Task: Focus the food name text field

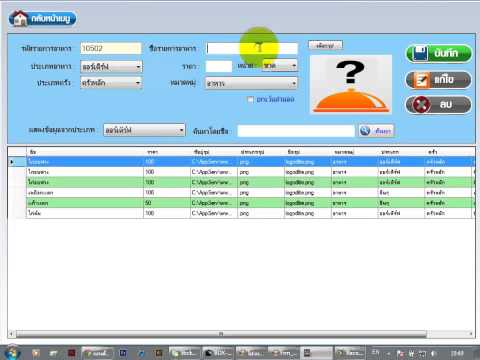Action: pyautogui.click(x=252, y=48)
